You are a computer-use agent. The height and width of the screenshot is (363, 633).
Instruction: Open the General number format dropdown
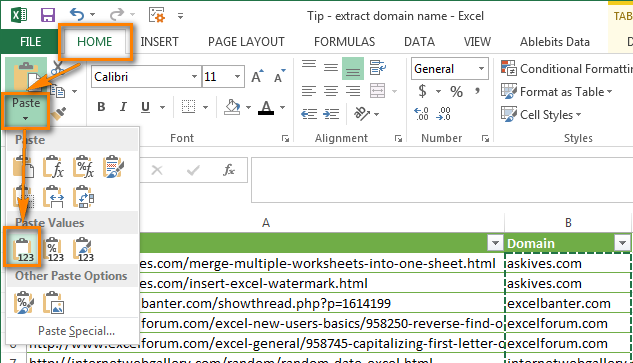481,68
